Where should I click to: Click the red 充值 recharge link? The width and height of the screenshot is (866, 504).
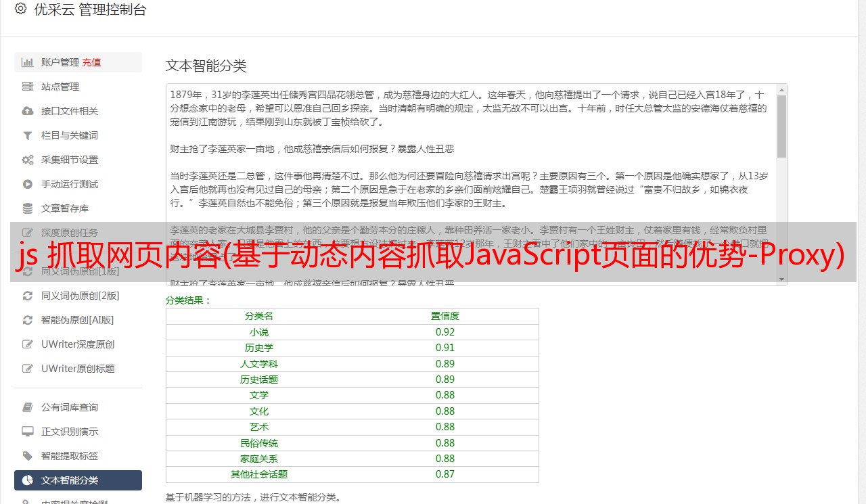91,62
